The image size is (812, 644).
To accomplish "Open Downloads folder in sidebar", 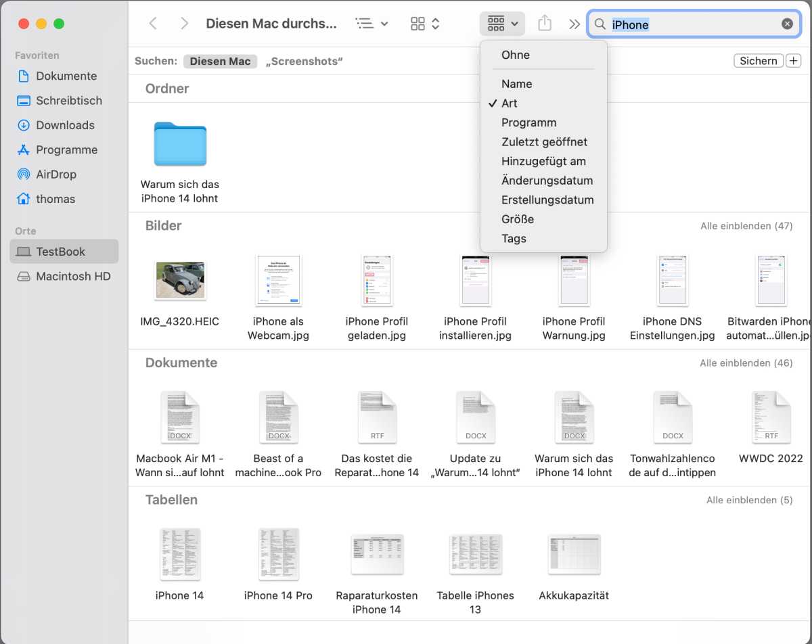I will click(x=65, y=125).
